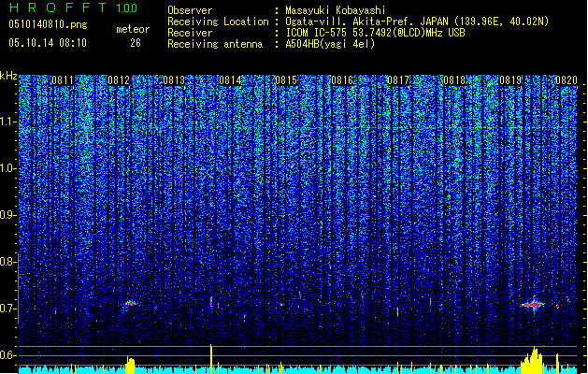588x374 pixels.
Task: Click the 0815 time marker
Action: 286,80
